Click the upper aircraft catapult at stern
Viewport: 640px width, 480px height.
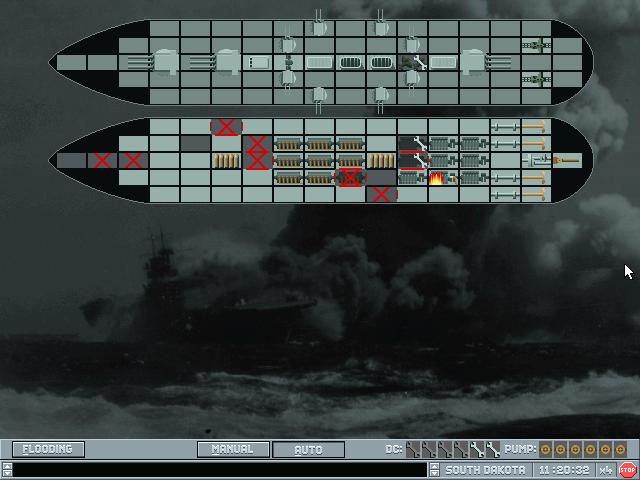(x=536, y=46)
